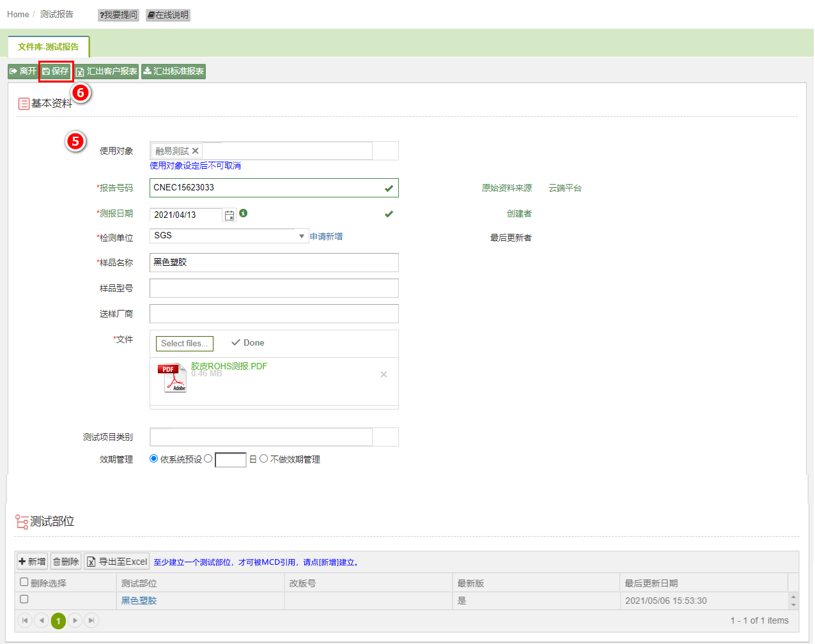
Task: Remove the 融易測試 tag
Action: tap(195, 151)
